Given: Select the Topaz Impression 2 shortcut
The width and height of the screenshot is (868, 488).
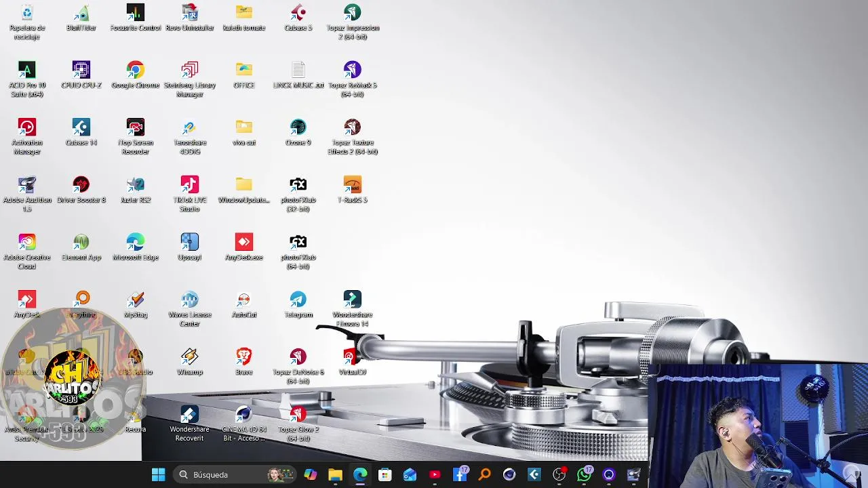Looking at the screenshot, I should pyautogui.click(x=353, y=21).
